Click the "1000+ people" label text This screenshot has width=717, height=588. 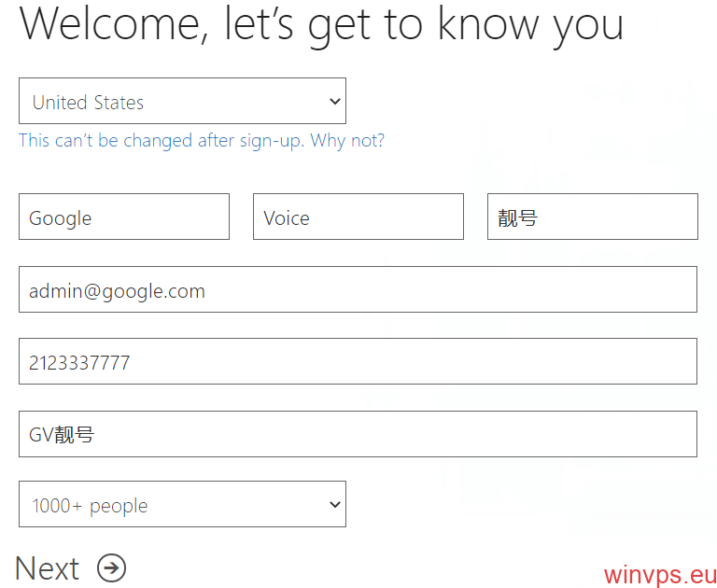click(90, 506)
